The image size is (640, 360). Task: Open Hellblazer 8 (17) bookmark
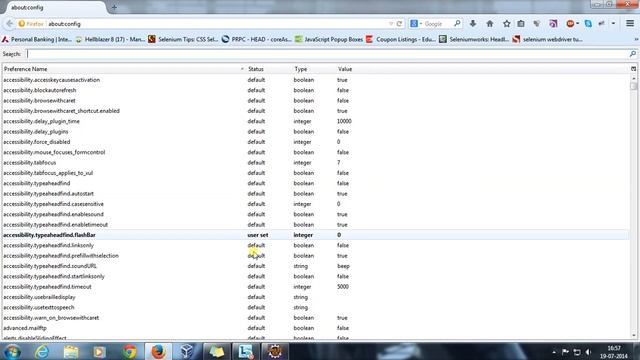(x=110, y=40)
